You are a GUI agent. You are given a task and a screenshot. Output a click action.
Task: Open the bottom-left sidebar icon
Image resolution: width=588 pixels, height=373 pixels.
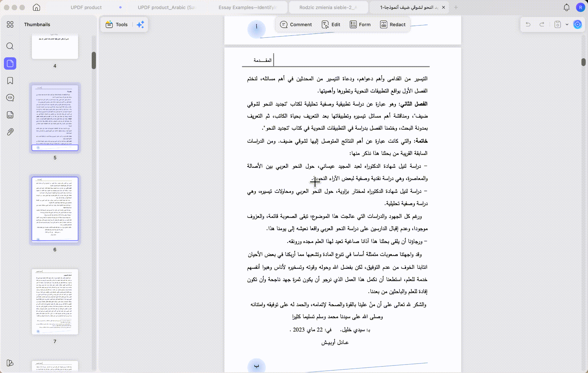(x=10, y=363)
